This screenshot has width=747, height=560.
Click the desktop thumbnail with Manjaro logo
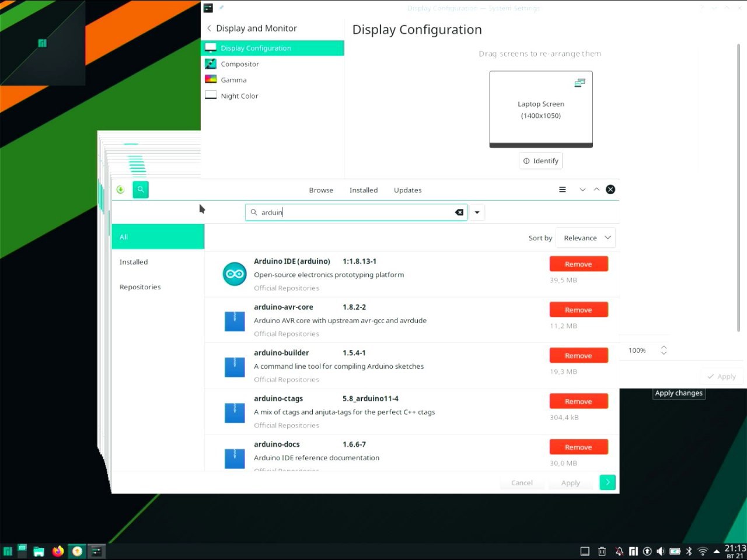pos(43,43)
